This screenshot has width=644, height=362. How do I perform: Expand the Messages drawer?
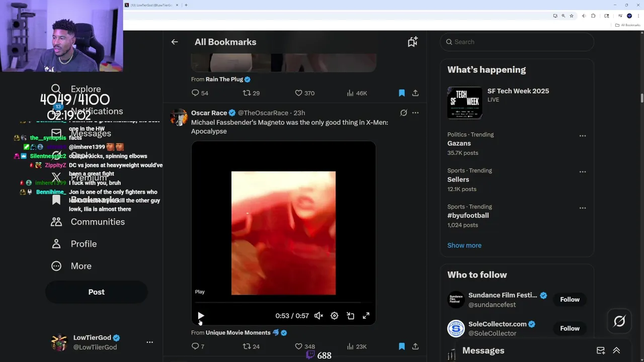point(616,350)
